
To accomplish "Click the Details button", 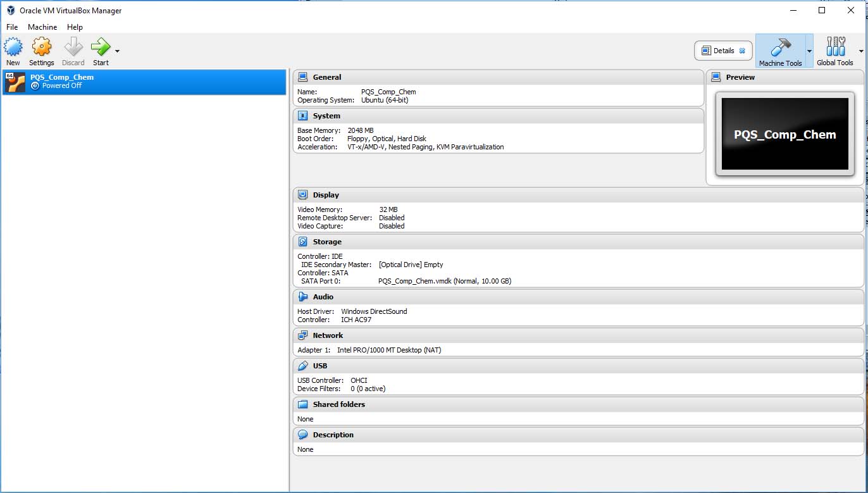I will (x=723, y=51).
